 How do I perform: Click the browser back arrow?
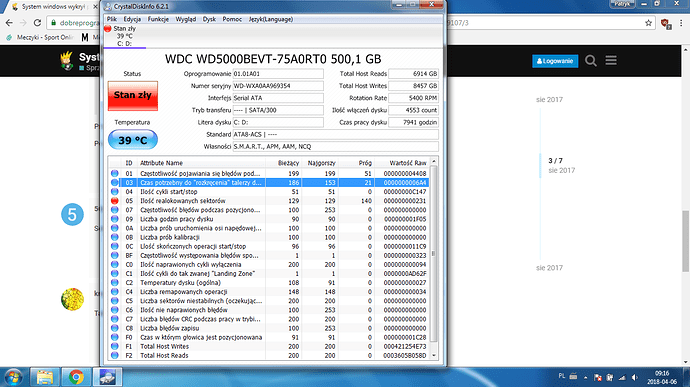click(9, 22)
